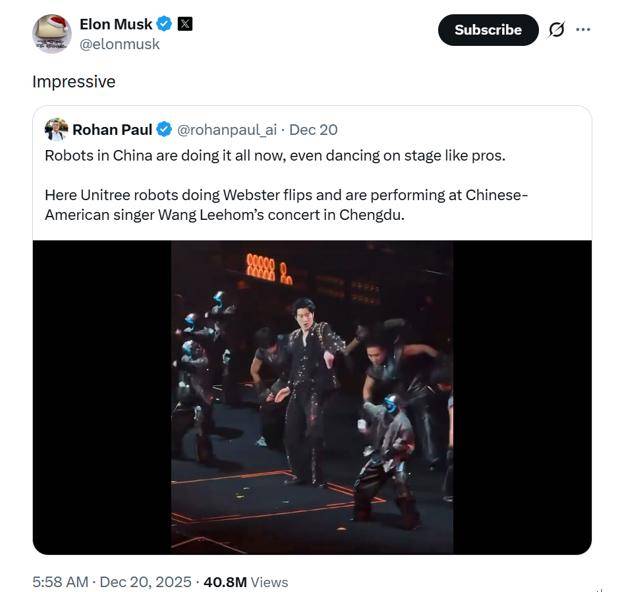Click the orange neon sign in the video
628x592 pixels.
tap(269, 267)
